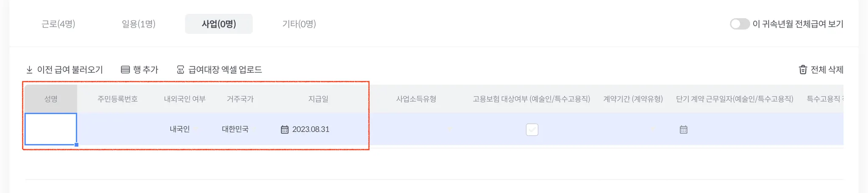Screen dimensions: 868x193
Task: Switch to the 일용(1명) tab
Action: (139, 24)
